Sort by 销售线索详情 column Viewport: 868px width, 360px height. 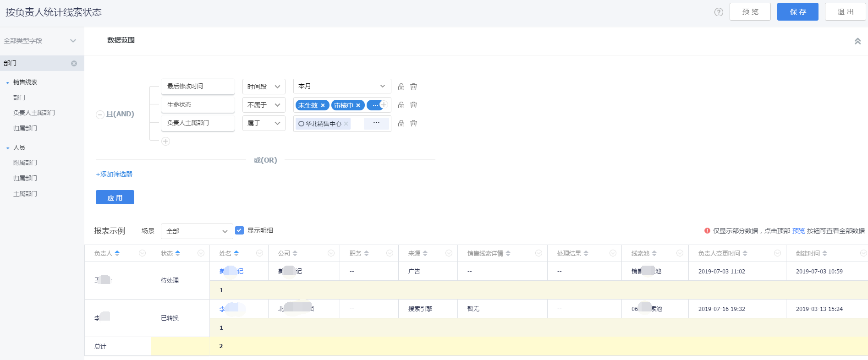pyautogui.click(x=508, y=253)
